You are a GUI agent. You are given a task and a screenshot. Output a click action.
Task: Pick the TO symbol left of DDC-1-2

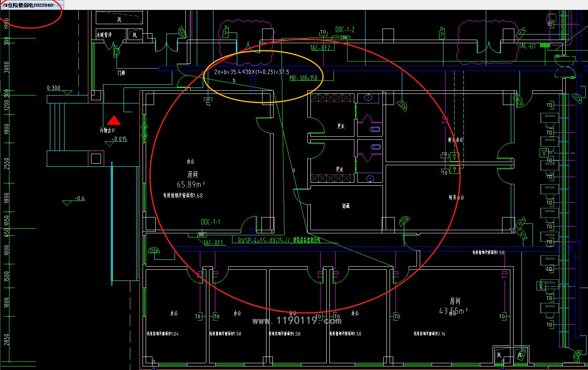[x=323, y=32]
